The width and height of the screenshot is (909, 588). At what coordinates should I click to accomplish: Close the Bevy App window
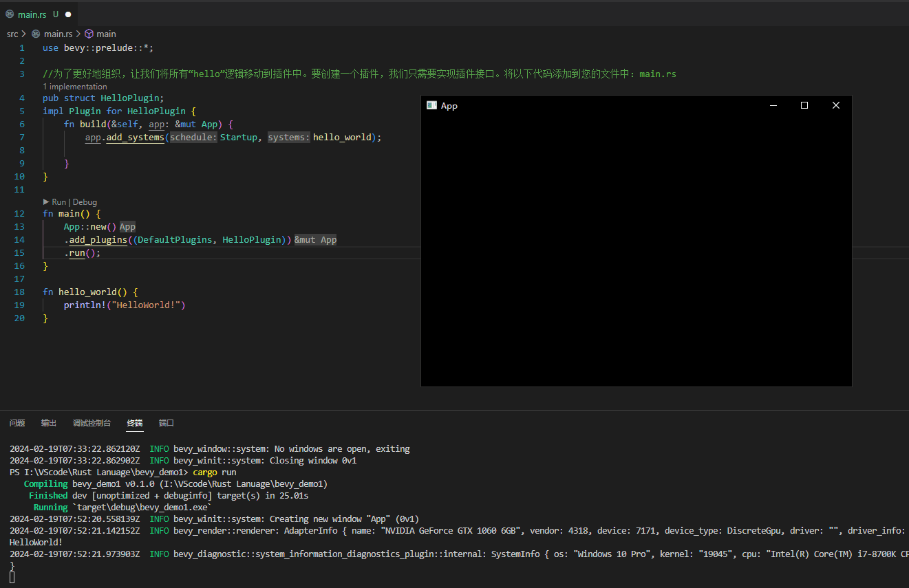pos(835,105)
